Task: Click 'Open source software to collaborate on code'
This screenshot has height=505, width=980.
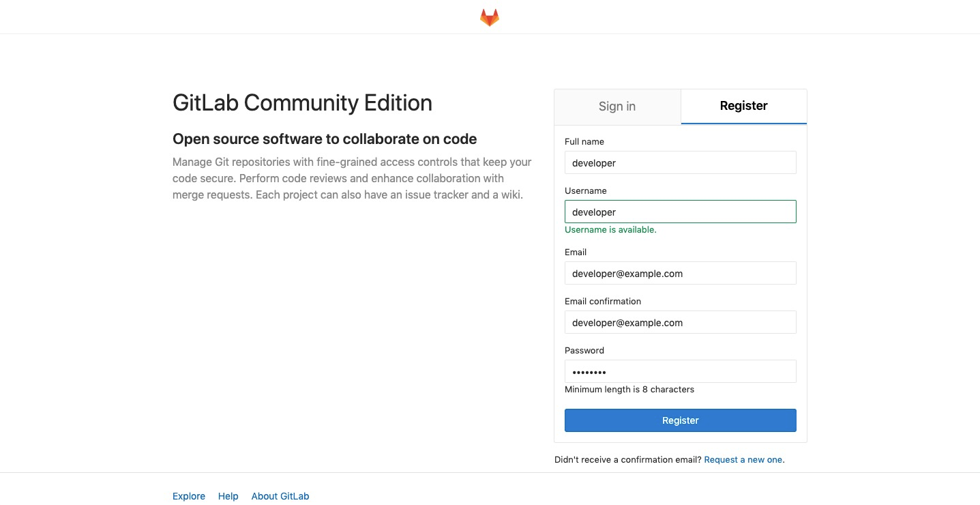Action: [325, 139]
